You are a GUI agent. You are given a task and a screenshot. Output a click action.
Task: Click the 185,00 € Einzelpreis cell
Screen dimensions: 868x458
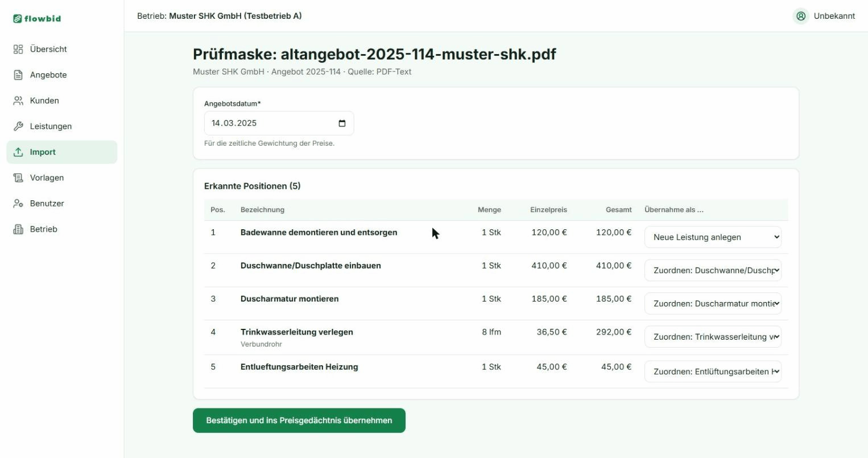549,299
